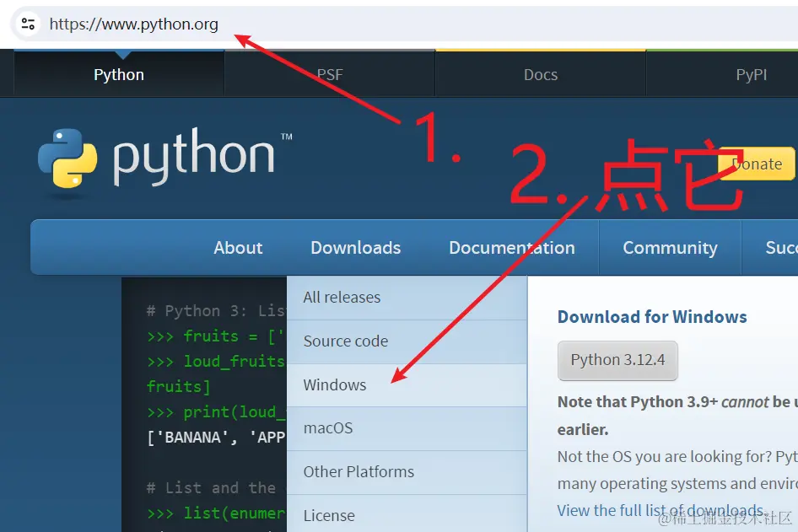Open the Community menu
The image size is (798, 532).
pyautogui.click(x=671, y=248)
